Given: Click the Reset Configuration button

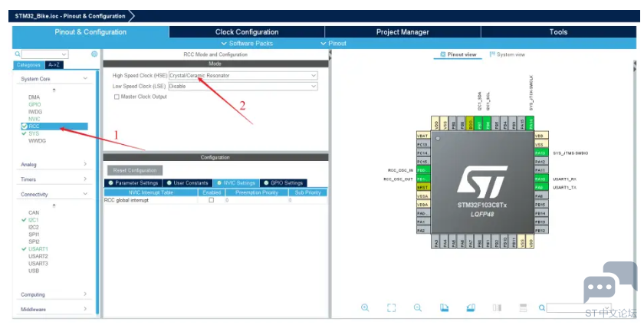Looking at the screenshot, I should pyautogui.click(x=135, y=170).
